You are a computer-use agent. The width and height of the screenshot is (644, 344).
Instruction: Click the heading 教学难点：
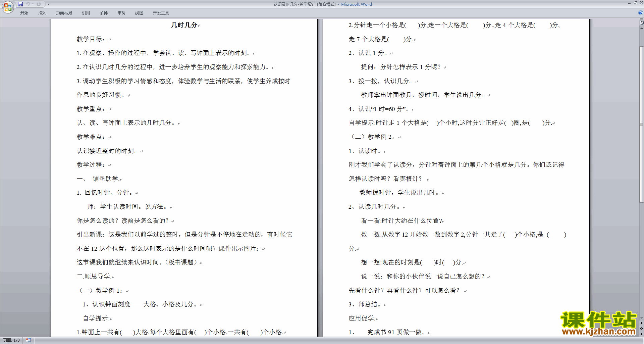[x=91, y=137]
